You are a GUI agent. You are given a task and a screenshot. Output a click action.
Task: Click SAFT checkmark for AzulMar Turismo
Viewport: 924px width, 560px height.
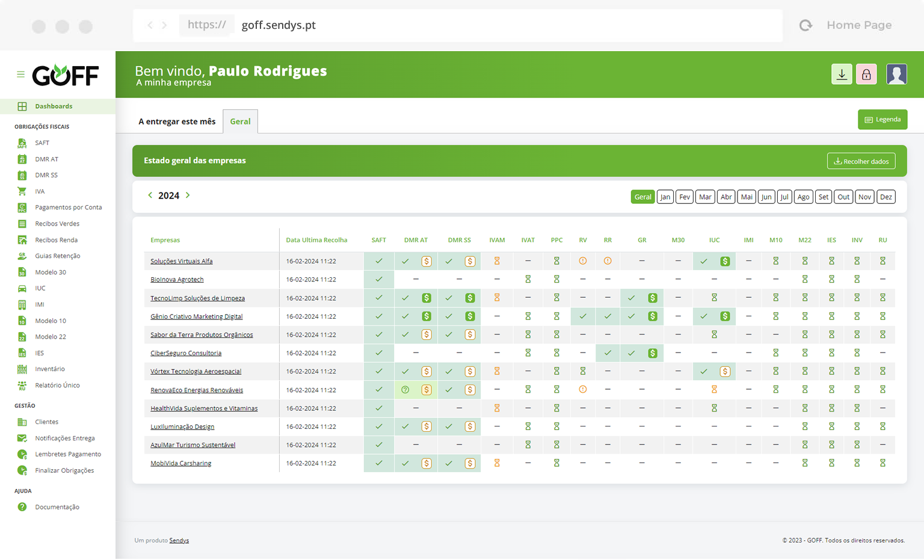[379, 445]
